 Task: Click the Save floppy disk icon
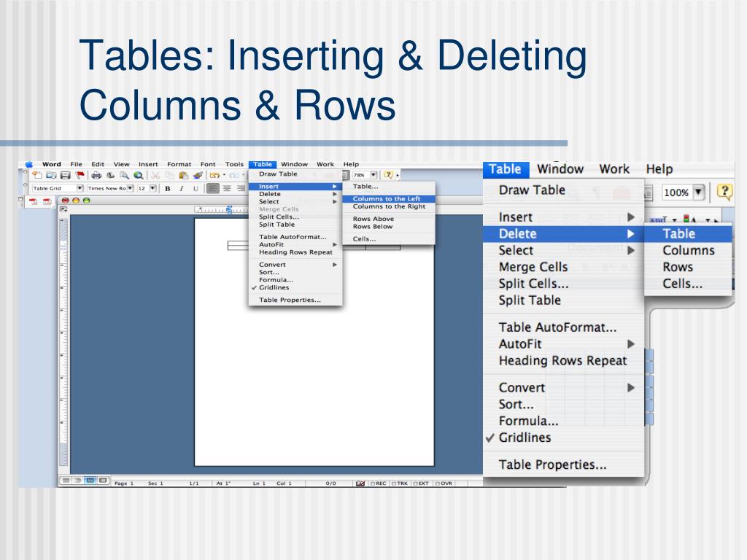pos(65,175)
